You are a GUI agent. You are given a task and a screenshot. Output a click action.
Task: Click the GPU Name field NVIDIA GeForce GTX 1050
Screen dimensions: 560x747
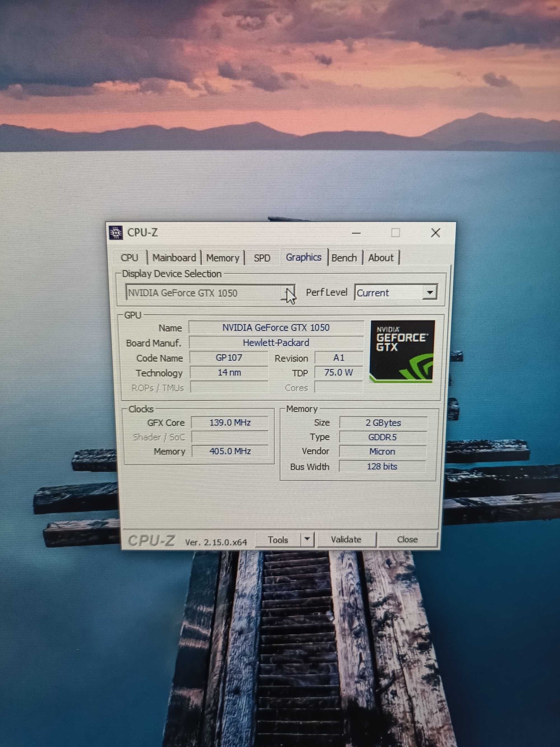[x=276, y=328]
